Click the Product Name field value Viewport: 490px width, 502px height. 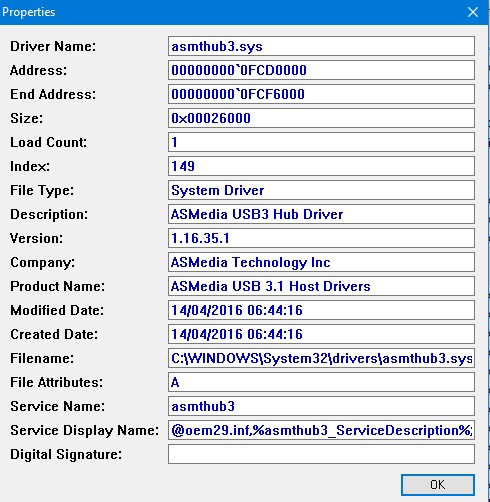point(321,286)
